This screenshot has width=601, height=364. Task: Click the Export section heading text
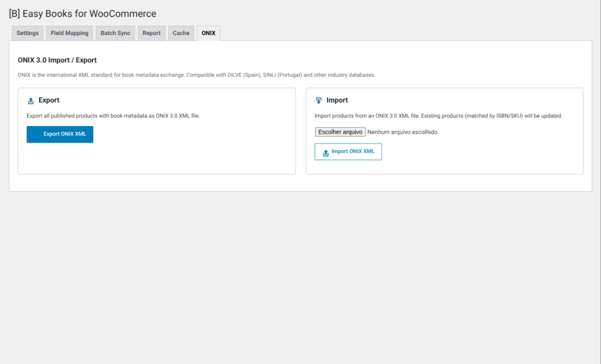[49, 100]
